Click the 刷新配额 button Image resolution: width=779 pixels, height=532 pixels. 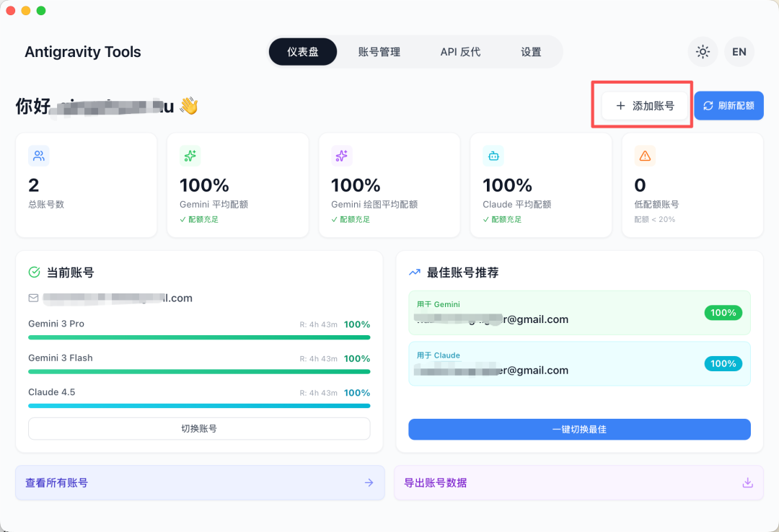pos(729,106)
